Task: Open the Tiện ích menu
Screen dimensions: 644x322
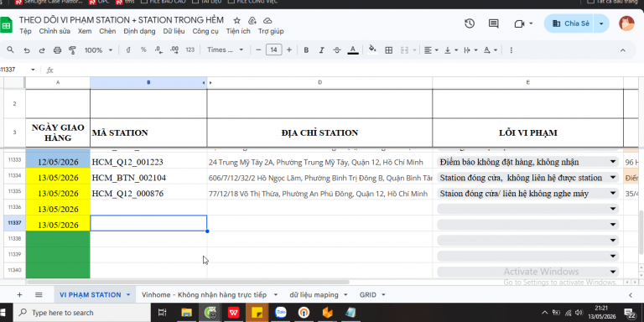Action: [238, 31]
